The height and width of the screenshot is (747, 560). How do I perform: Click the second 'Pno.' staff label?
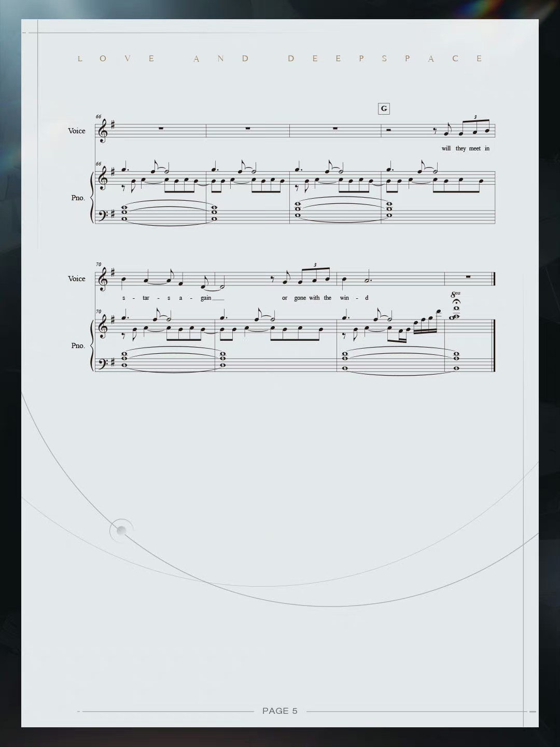coord(78,345)
